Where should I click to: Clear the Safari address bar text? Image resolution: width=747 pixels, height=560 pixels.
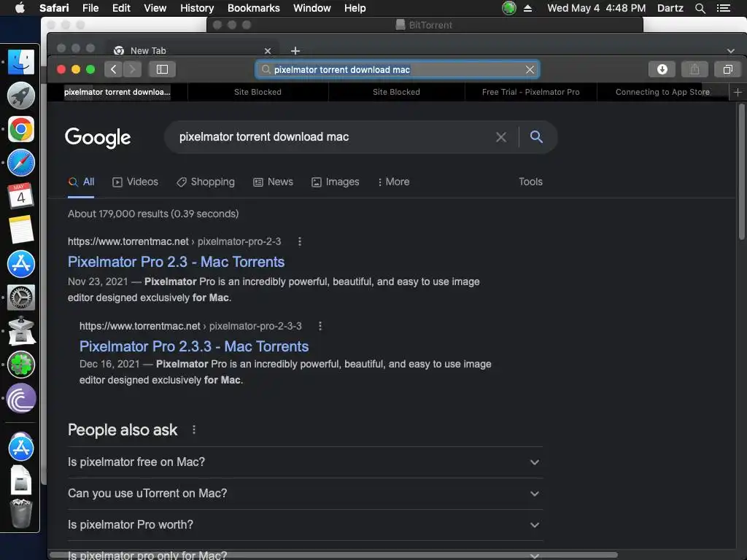pos(530,69)
